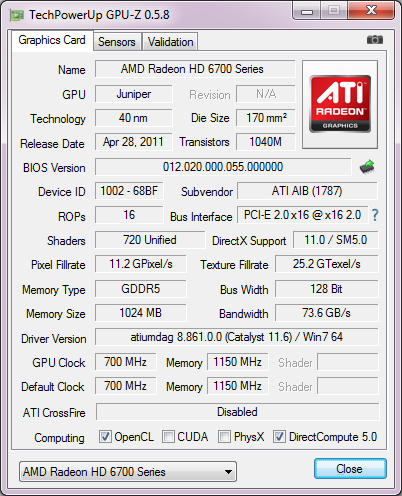Click the Driver Version field
Image resolution: width=402 pixels, height=496 pixels.
237,337
